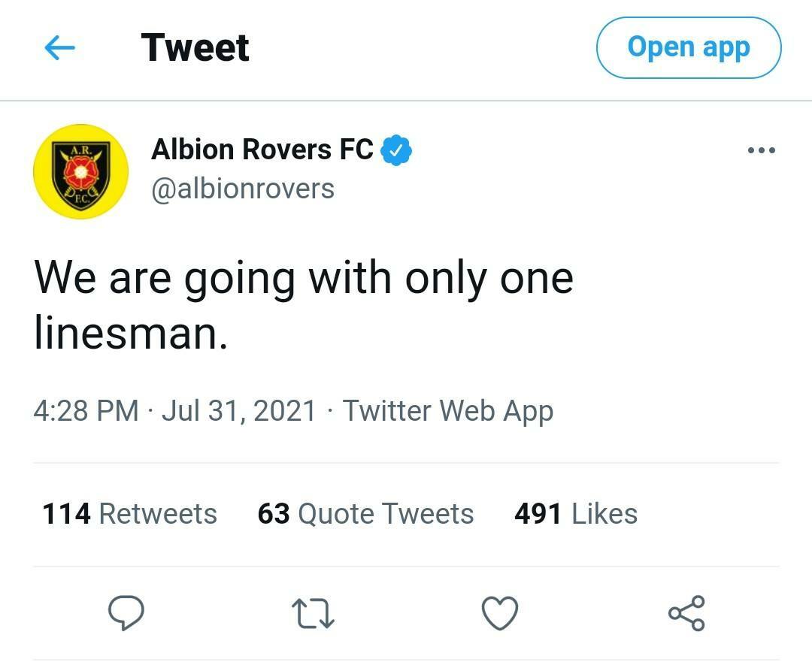Visit the @albionrovers handle
Viewport: 812px width, 668px height.
tap(243, 189)
